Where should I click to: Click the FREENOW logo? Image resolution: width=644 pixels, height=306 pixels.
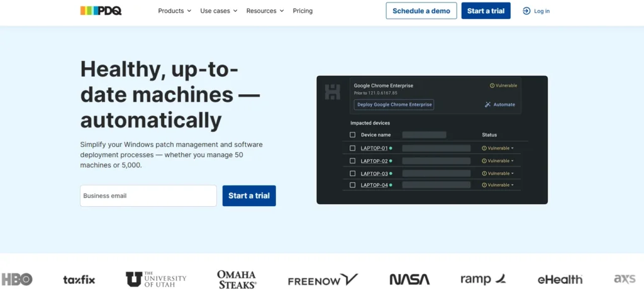pyautogui.click(x=323, y=280)
